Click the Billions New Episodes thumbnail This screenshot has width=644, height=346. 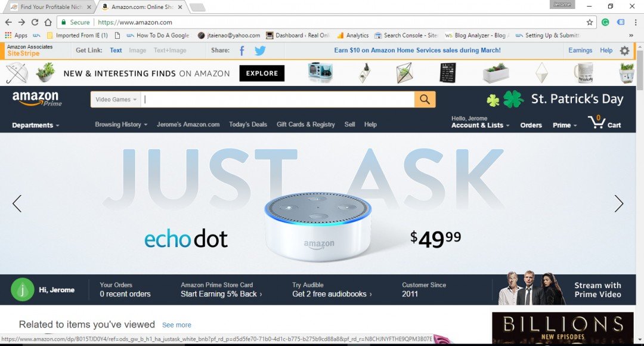pyautogui.click(x=563, y=328)
